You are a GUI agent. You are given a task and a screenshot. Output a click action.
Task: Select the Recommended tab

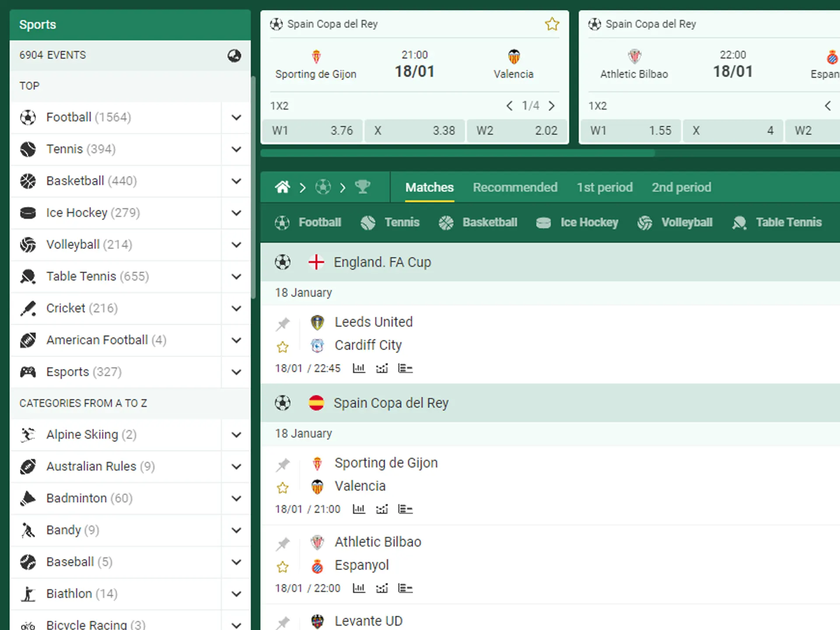pyautogui.click(x=514, y=187)
